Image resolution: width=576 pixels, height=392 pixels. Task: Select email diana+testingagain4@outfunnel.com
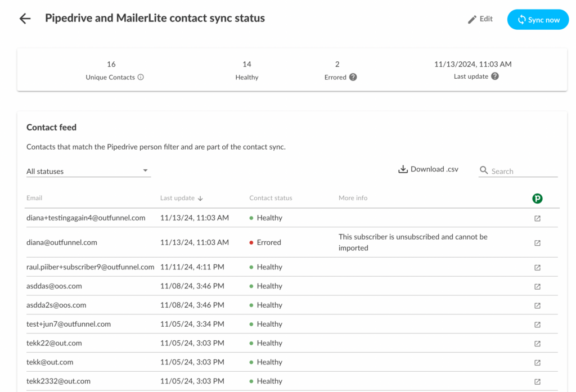click(x=86, y=218)
